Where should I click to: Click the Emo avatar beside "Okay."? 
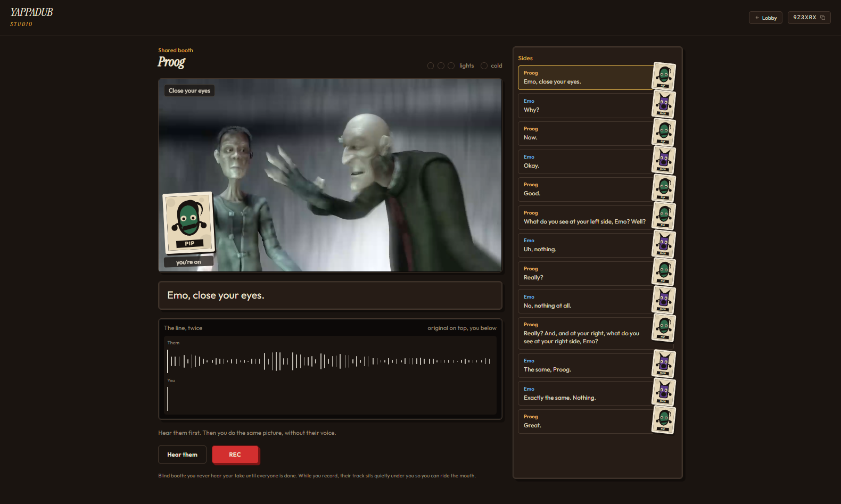[x=664, y=160]
